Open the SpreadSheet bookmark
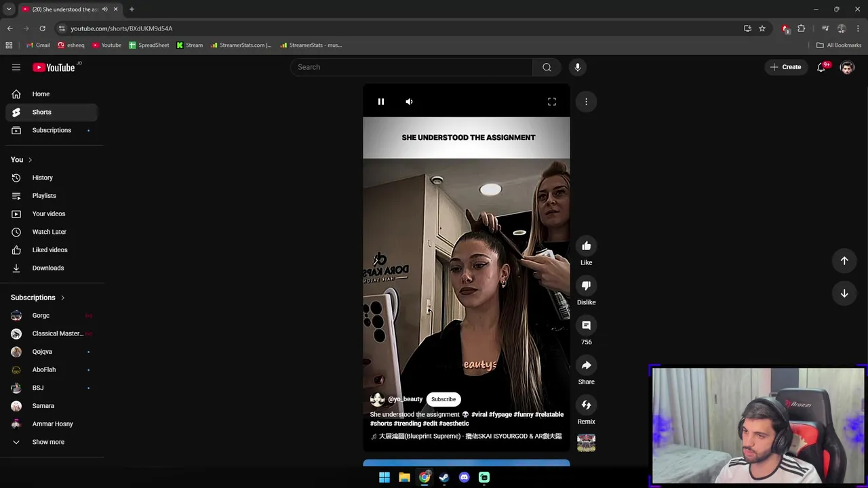The height and width of the screenshot is (488, 868). [x=149, y=45]
